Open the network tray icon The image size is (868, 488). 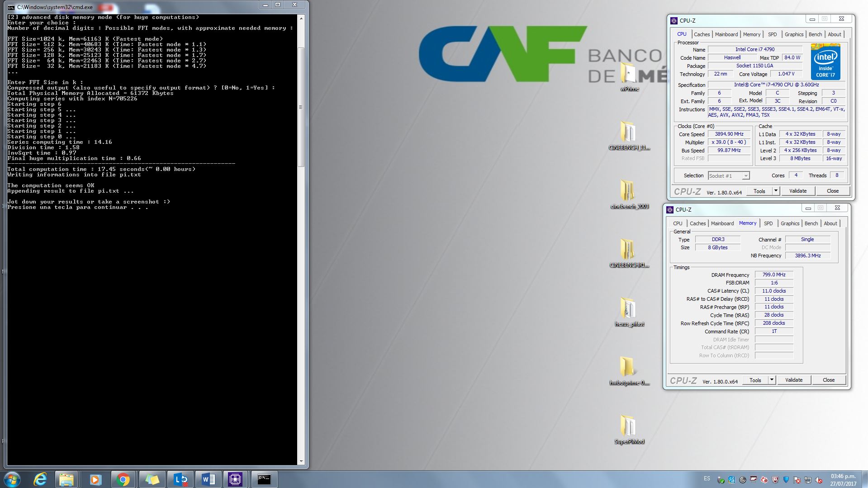(808, 480)
